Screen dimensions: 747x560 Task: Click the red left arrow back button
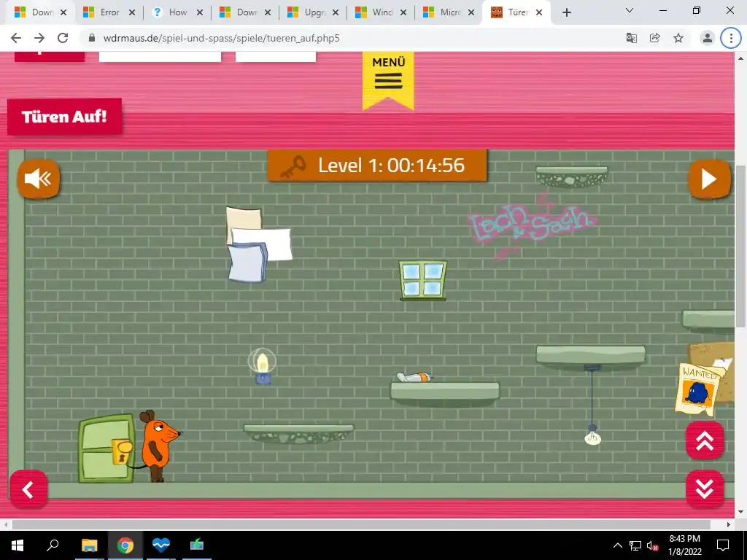pos(28,489)
